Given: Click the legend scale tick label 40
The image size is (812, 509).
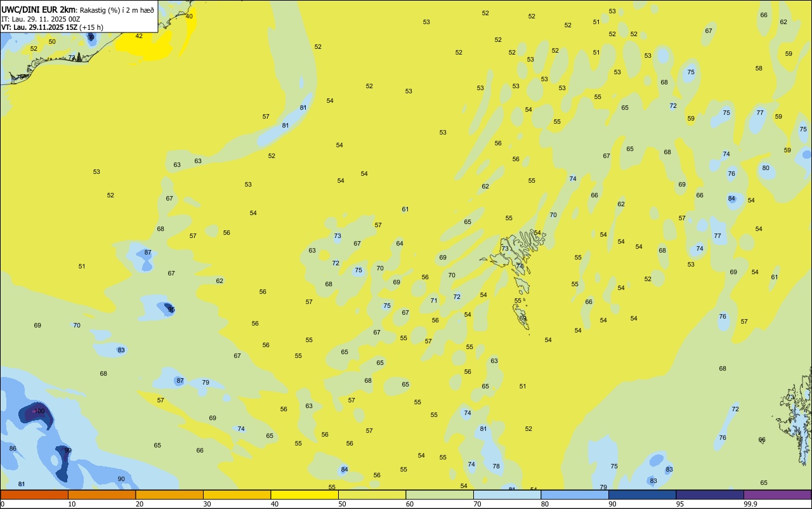Looking at the screenshot, I should [x=275, y=504].
